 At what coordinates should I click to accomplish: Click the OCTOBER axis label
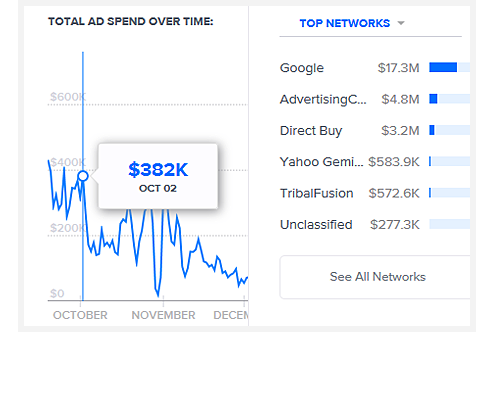point(80,315)
